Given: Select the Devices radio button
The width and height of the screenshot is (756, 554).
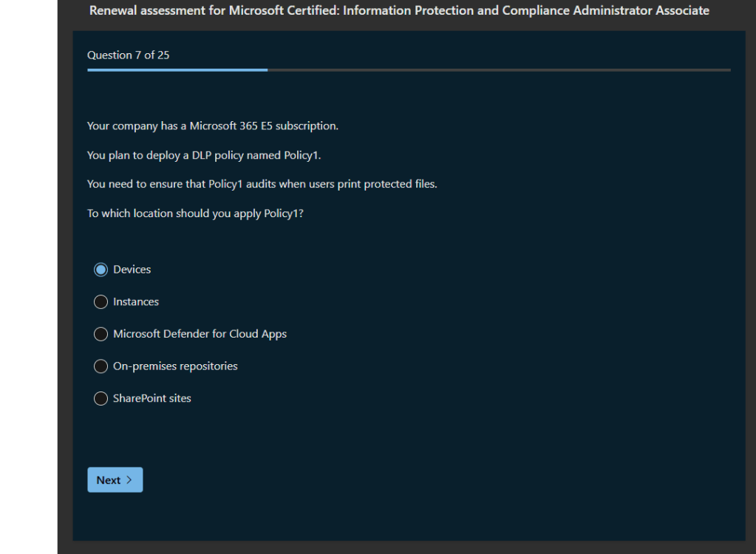Looking at the screenshot, I should point(101,270).
